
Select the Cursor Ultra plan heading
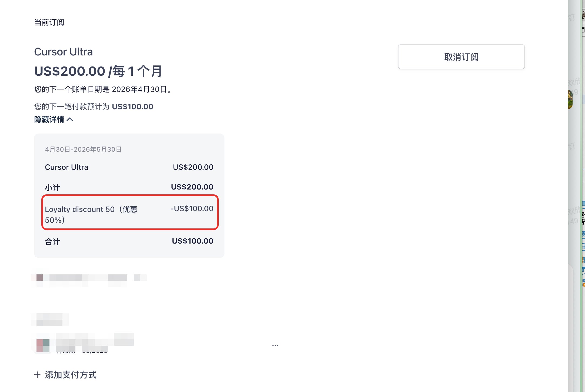click(63, 52)
